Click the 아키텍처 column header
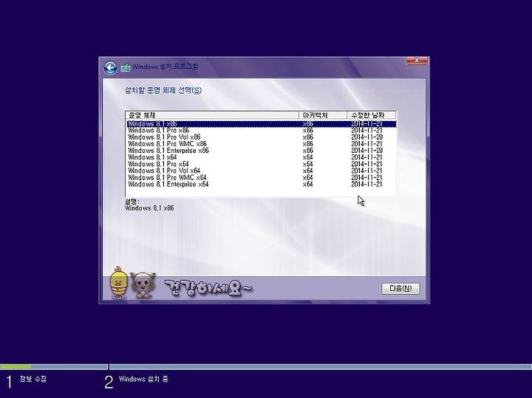The height and width of the screenshot is (398, 532). [x=324, y=115]
